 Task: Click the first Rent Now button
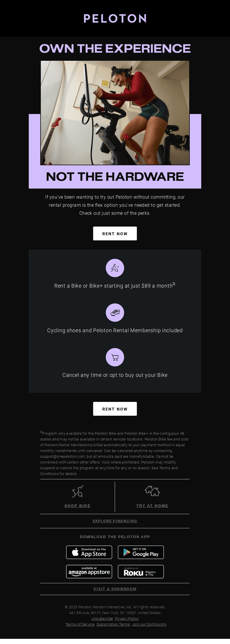(115, 233)
